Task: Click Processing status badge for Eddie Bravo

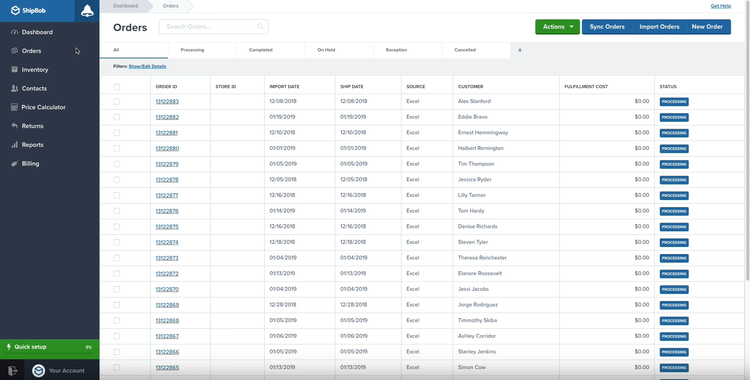Action: (674, 117)
